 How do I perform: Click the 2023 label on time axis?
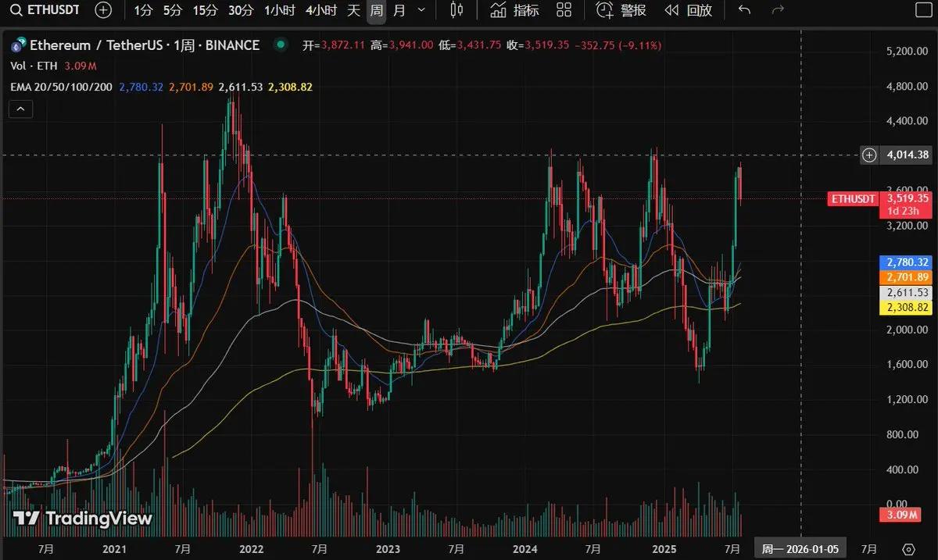click(x=387, y=549)
